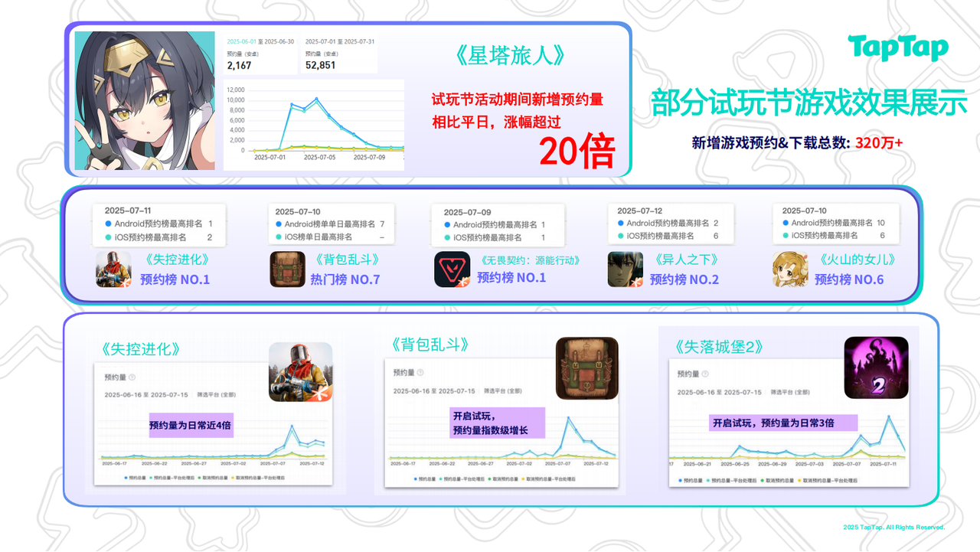Click the 预约榜 NO.2 label
Image resolution: width=980 pixels, height=552 pixels.
tap(684, 279)
